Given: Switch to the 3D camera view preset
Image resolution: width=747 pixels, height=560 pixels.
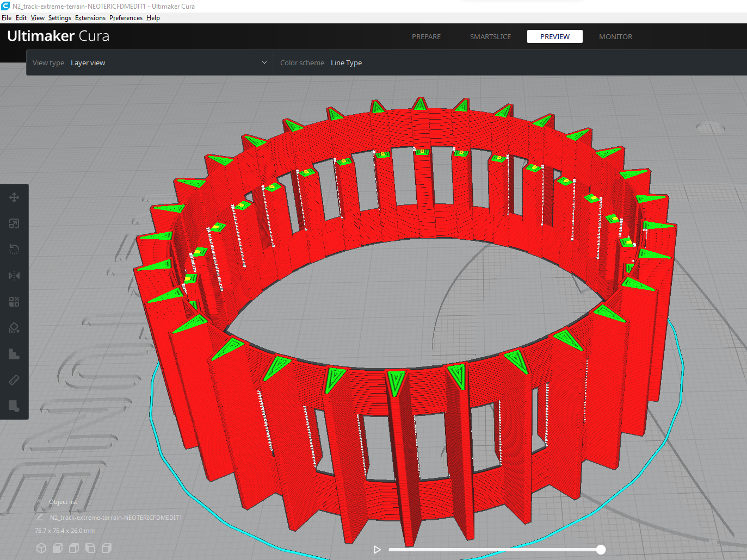Looking at the screenshot, I should coord(41,548).
